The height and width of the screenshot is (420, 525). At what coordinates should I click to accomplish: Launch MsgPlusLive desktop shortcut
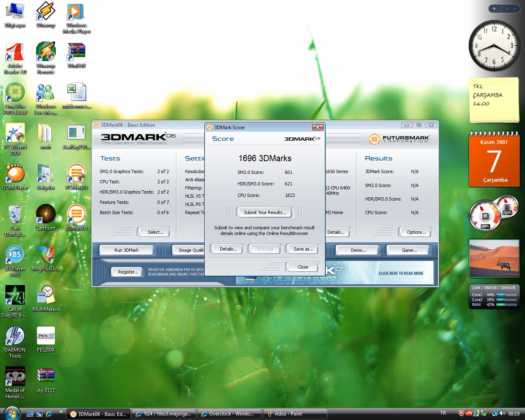point(46,258)
